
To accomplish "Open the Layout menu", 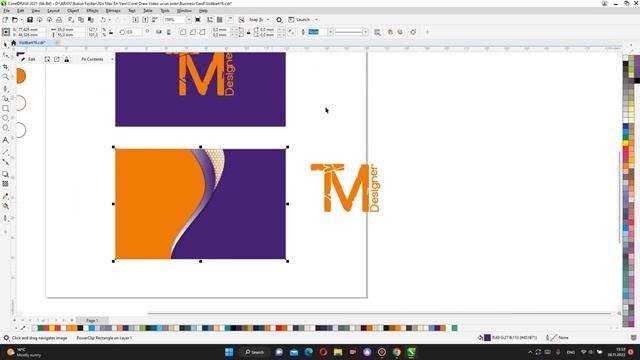I will click(x=53, y=11).
